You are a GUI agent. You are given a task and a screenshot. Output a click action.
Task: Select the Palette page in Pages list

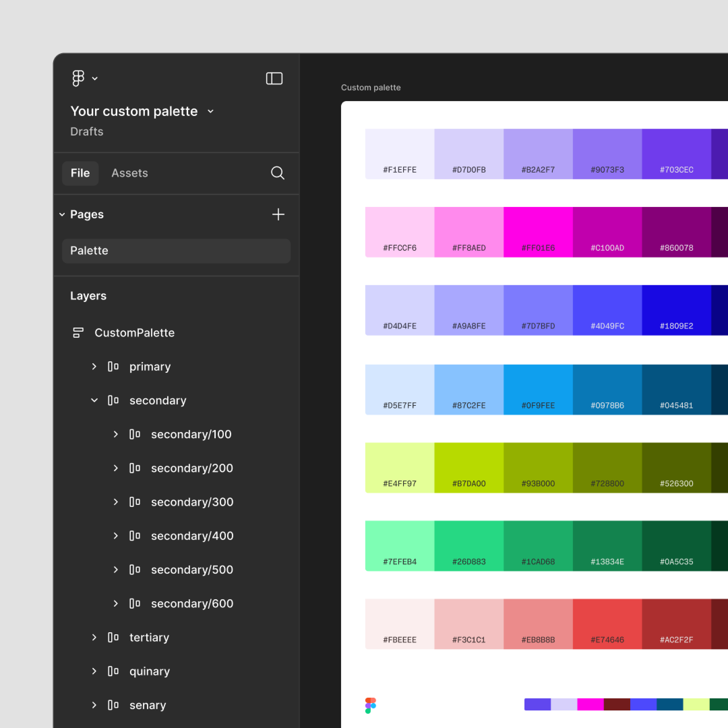[x=89, y=250]
